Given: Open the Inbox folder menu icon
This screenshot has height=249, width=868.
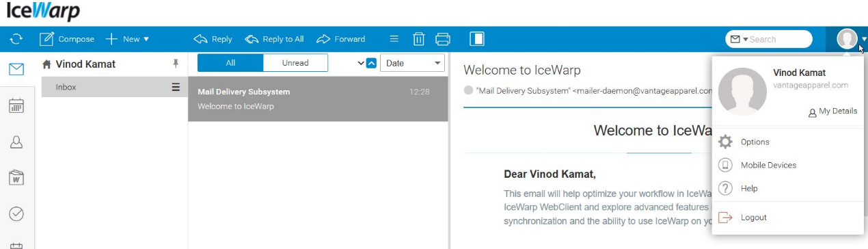Looking at the screenshot, I should coord(176,87).
